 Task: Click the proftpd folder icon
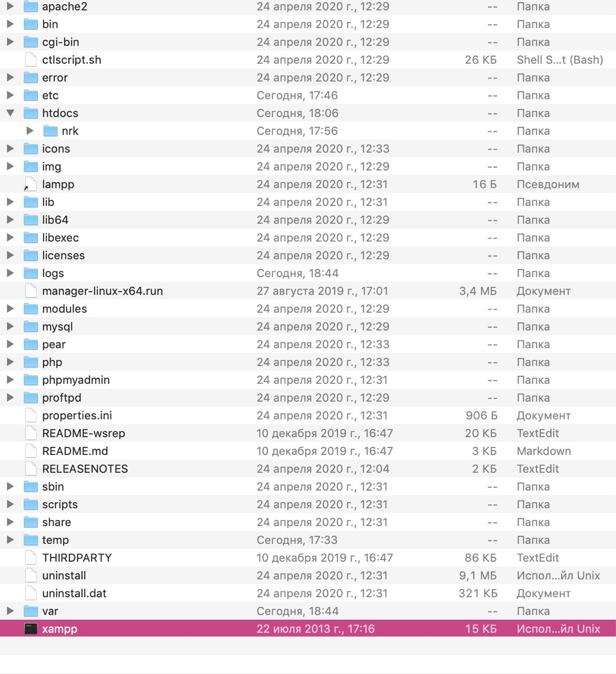[31, 398]
